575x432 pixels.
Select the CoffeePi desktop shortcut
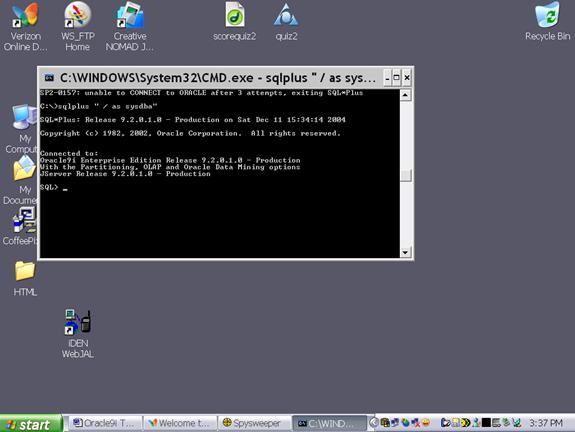(x=21, y=226)
